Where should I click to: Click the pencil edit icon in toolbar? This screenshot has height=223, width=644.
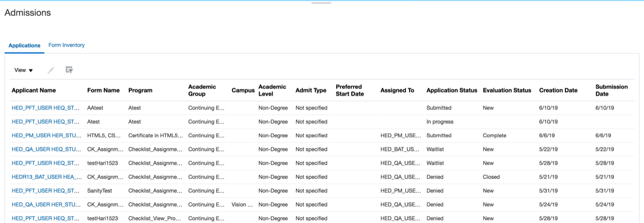point(51,70)
